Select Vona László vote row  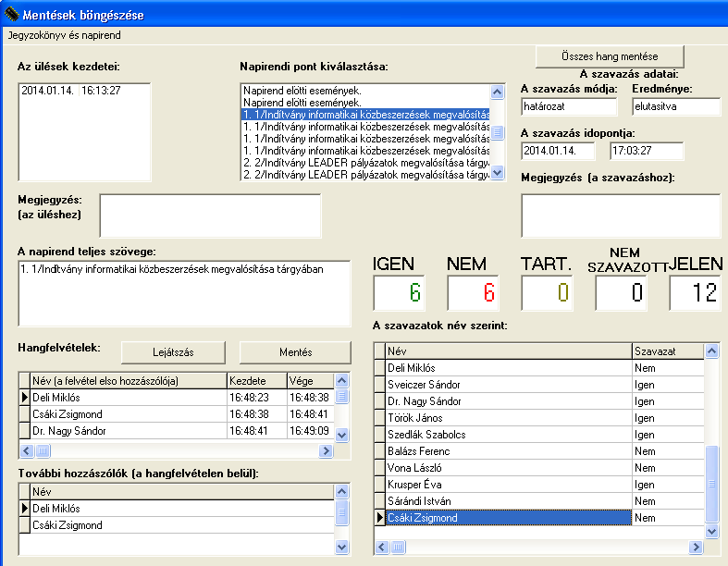point(539,468)
